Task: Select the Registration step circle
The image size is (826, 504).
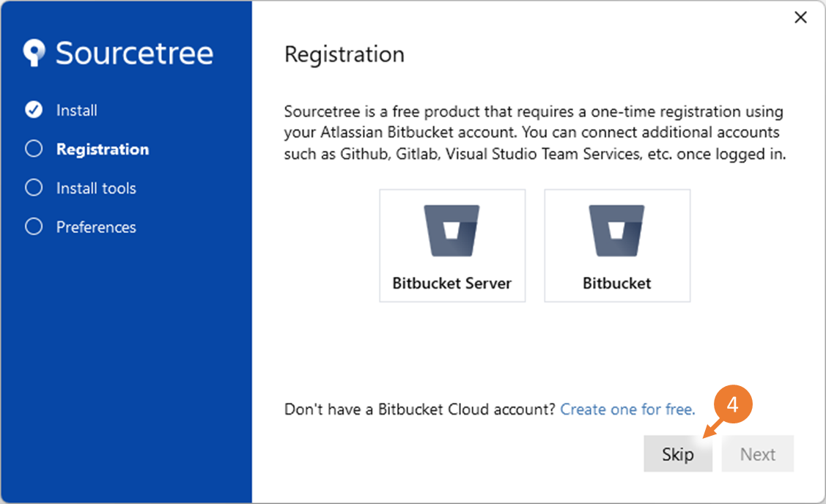Action: click(34, 149)
